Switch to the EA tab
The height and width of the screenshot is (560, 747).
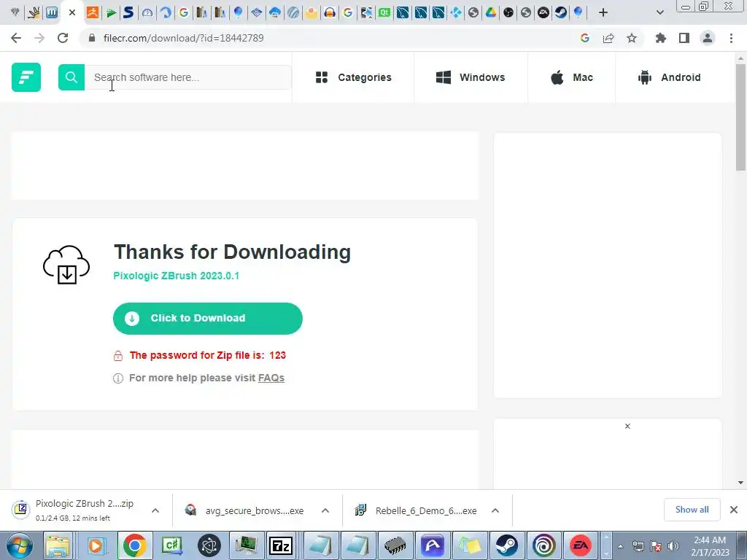[543, 12]
